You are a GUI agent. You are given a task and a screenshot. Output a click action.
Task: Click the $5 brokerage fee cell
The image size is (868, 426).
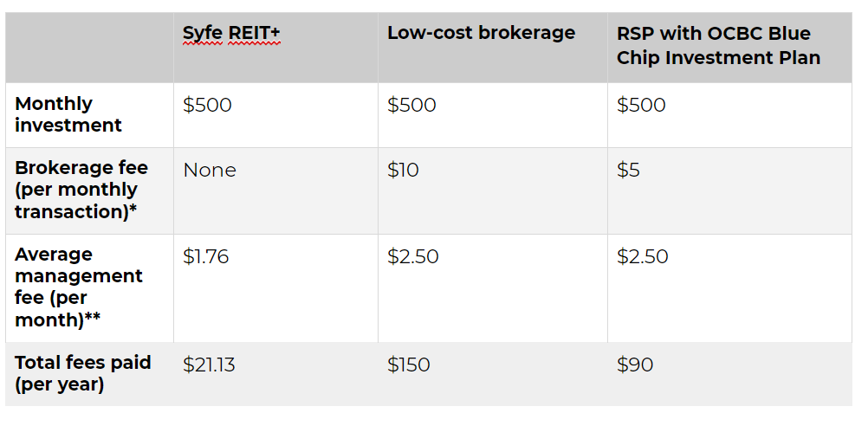pos(729,190)
